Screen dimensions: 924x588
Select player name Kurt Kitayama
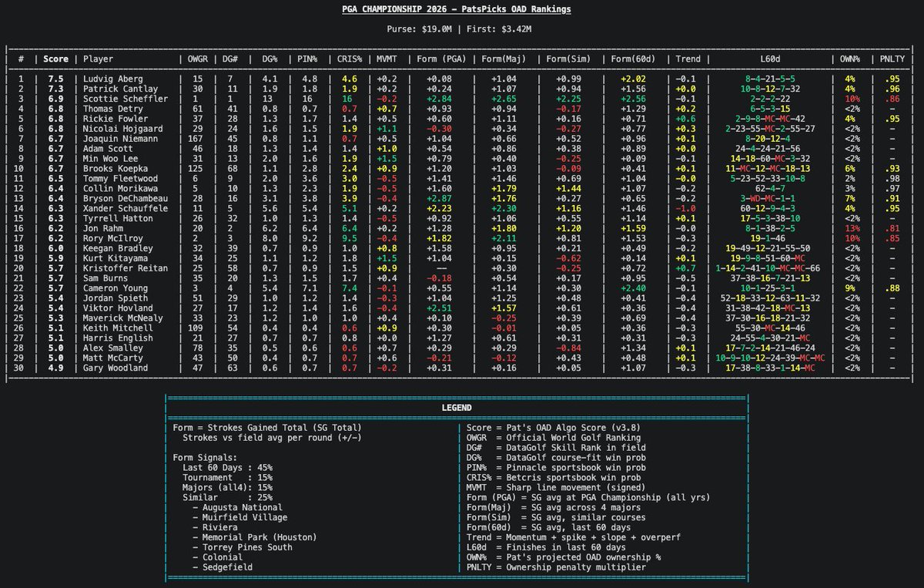[119, 259]
